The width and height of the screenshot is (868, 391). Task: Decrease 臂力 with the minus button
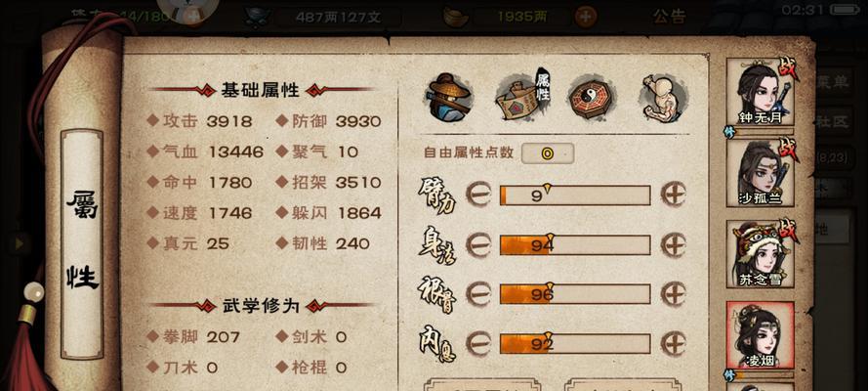(x=478, y=195)
